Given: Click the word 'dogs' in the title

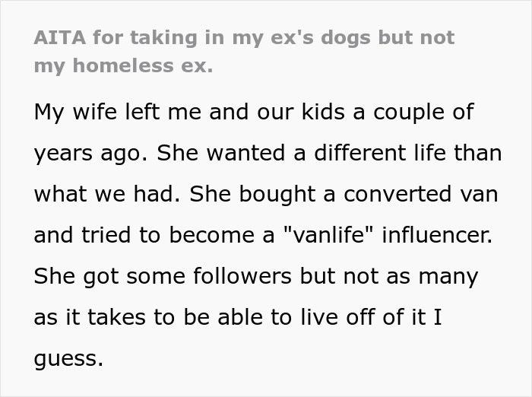Looking at the screenshot, I should tap(345, 38).
